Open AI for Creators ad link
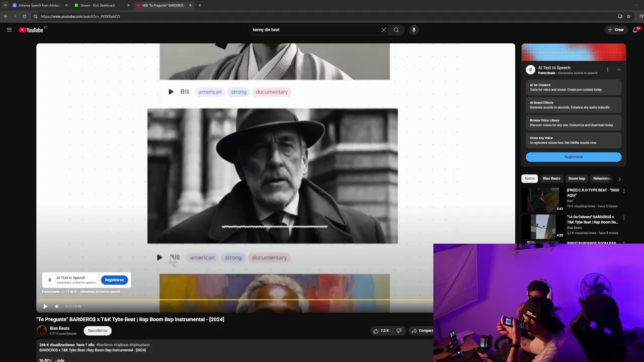This screenshot has width=644, height=362. tap(574, 87)
